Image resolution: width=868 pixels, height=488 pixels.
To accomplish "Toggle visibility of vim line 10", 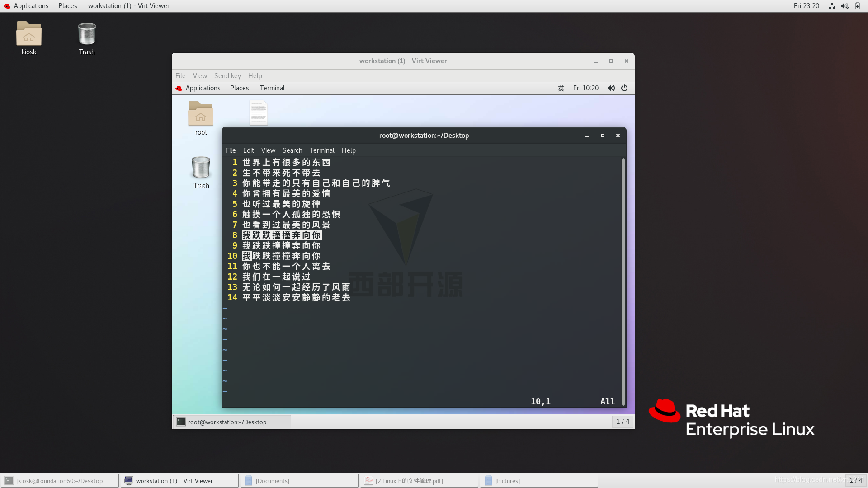I will [x=231, y=256].
